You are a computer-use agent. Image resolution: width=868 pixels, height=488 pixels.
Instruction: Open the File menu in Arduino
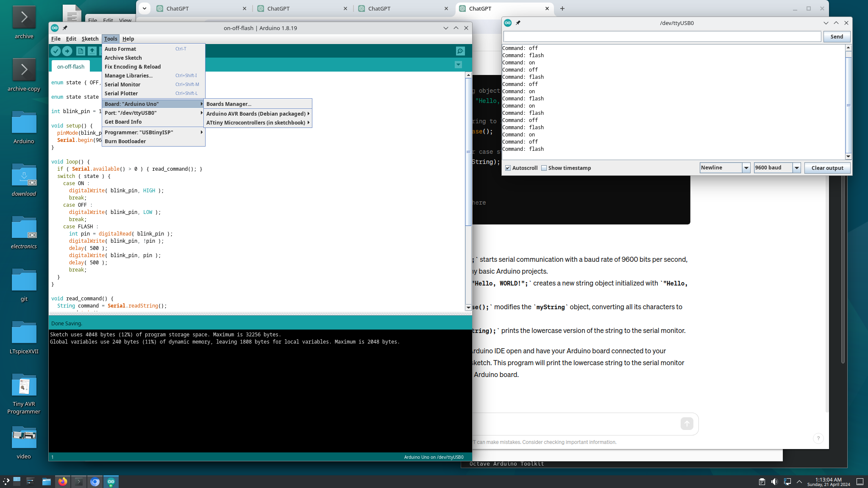coord(56,39)
